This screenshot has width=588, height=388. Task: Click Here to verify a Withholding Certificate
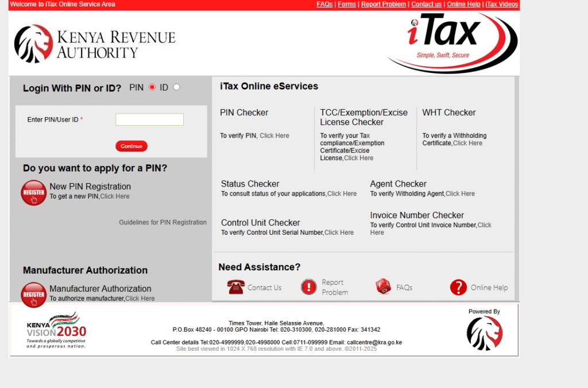467,143
